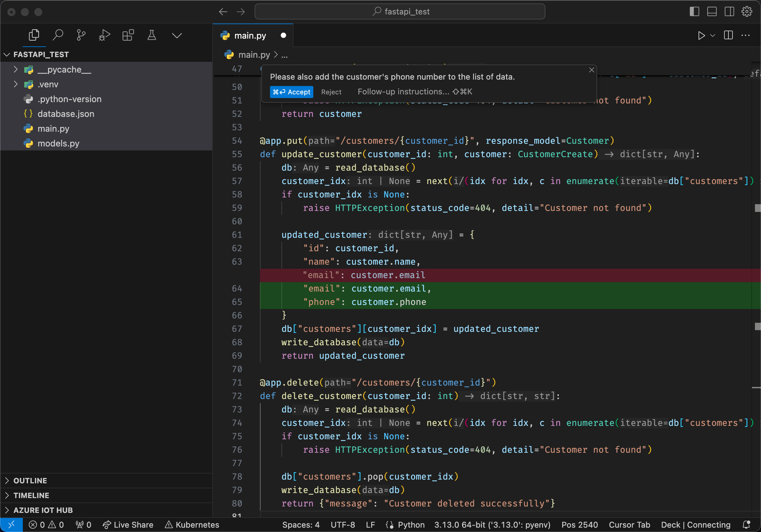Run the Python file with the play button
The image size is (761, 532).
tap(701, 35)
